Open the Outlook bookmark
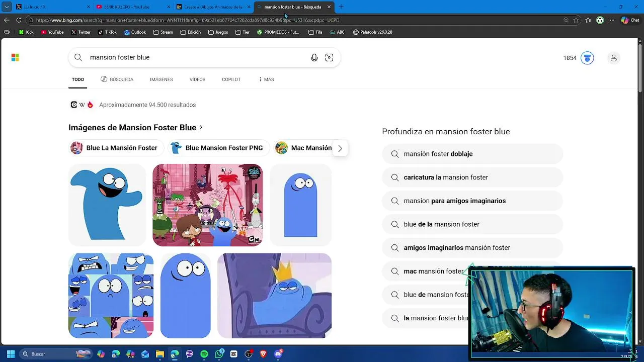Screen dimensions: 644x362 coord(135,32)
